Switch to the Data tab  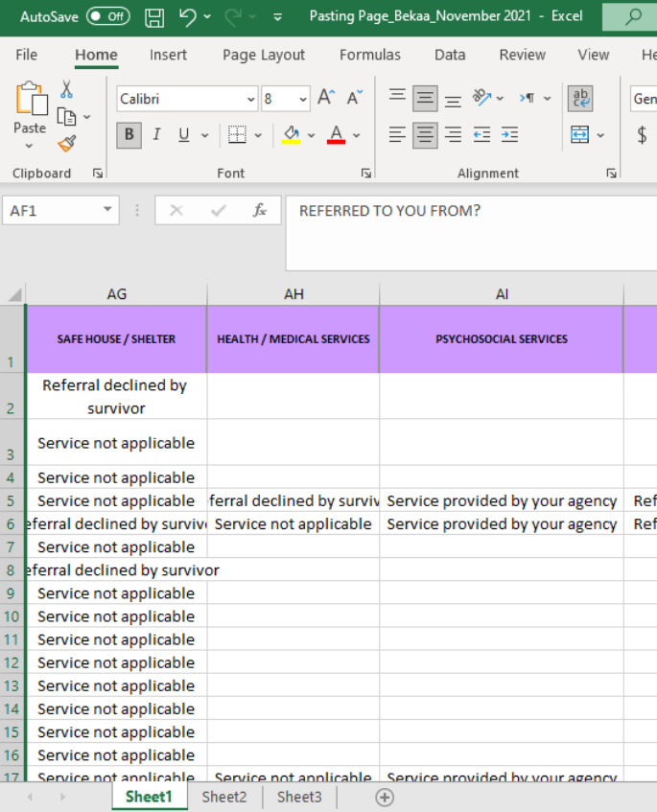coord(450,55)
